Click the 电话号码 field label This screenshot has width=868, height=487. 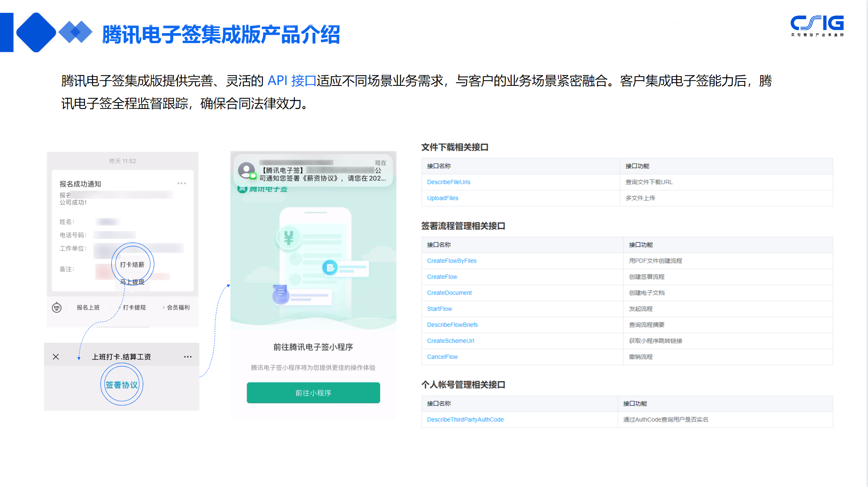tap(73, 235)
